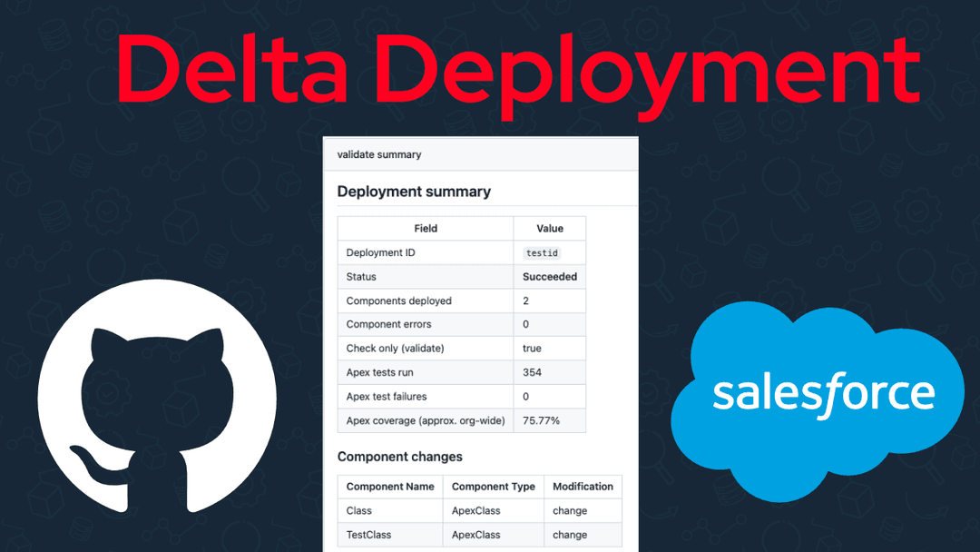The height and width of the screenshot is (552, 980).
Task: Click the 'Component Type' column header
Action: click(493, 487)
